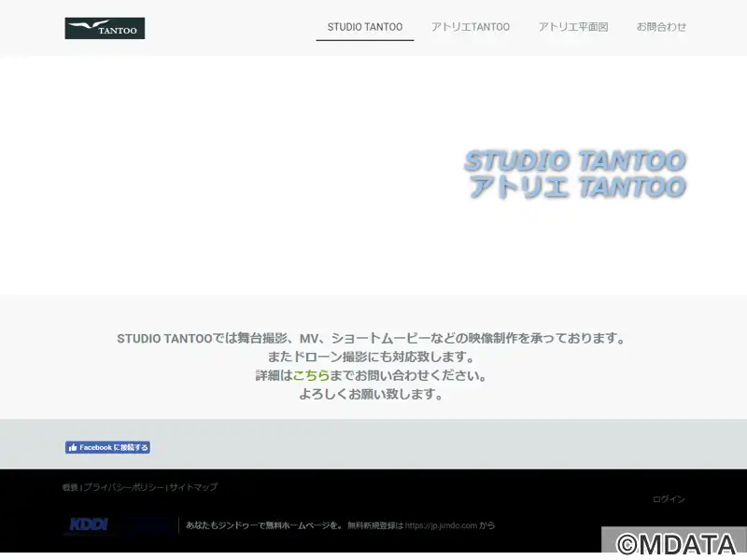Click the green こちら link

click(x=311, y=375)
